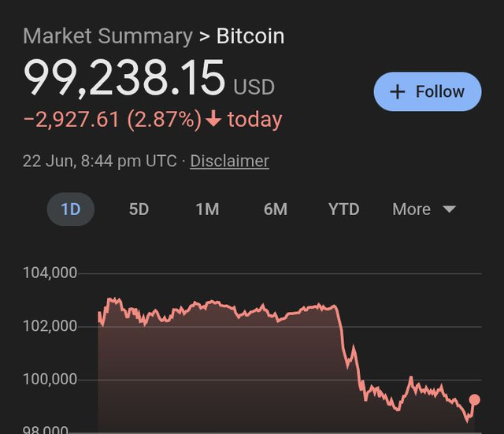
Task: Show the 6M price history
Action: 276,210
